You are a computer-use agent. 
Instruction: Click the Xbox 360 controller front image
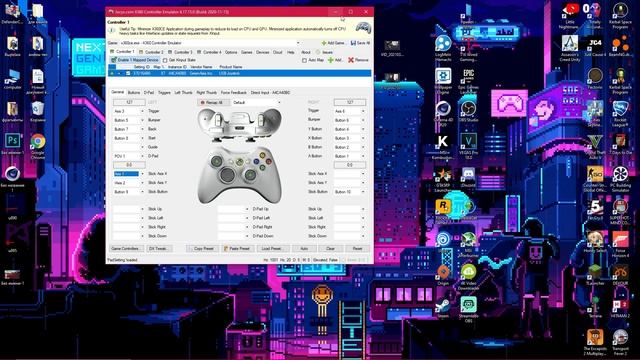click(240, 176)
